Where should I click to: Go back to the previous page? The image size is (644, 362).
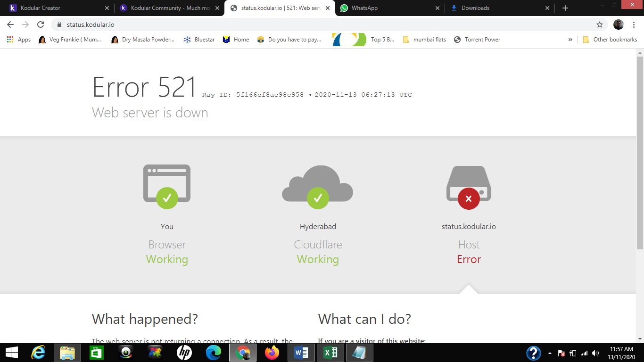tap(10, 25)
